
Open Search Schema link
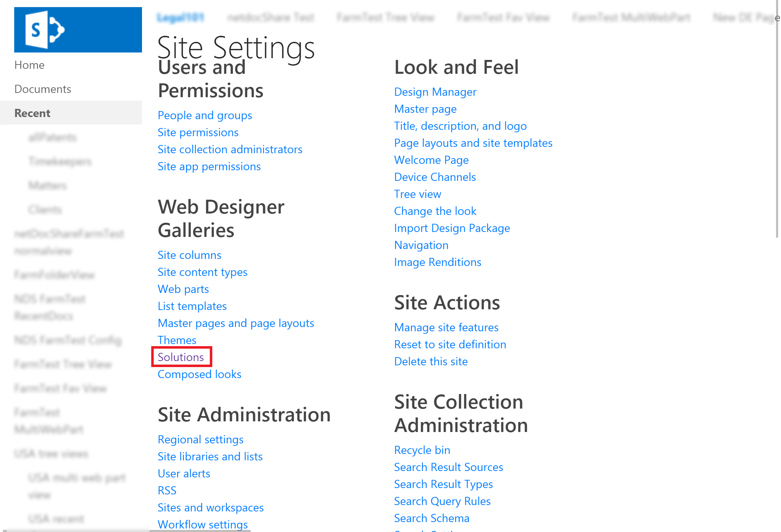coord(432,518)
